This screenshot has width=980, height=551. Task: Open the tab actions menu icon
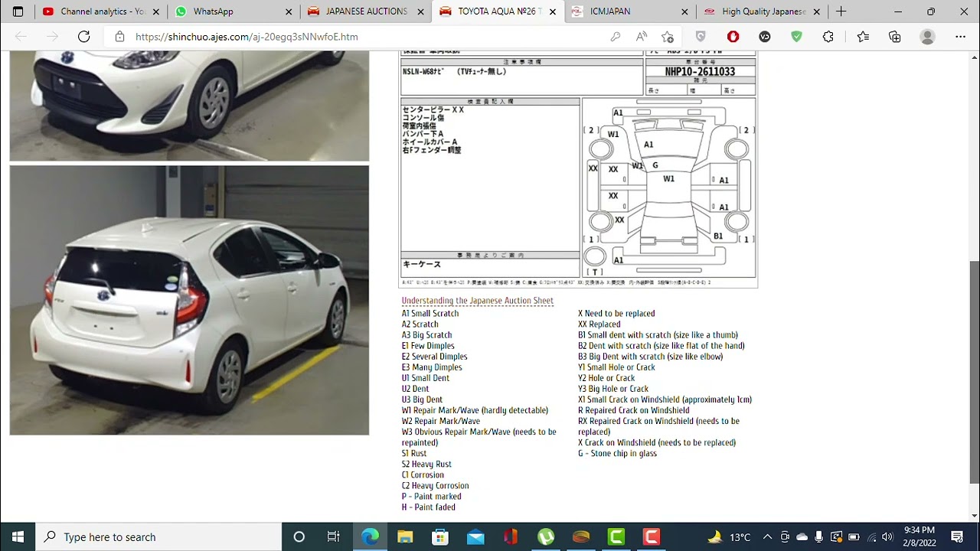(x=18, y=11)
